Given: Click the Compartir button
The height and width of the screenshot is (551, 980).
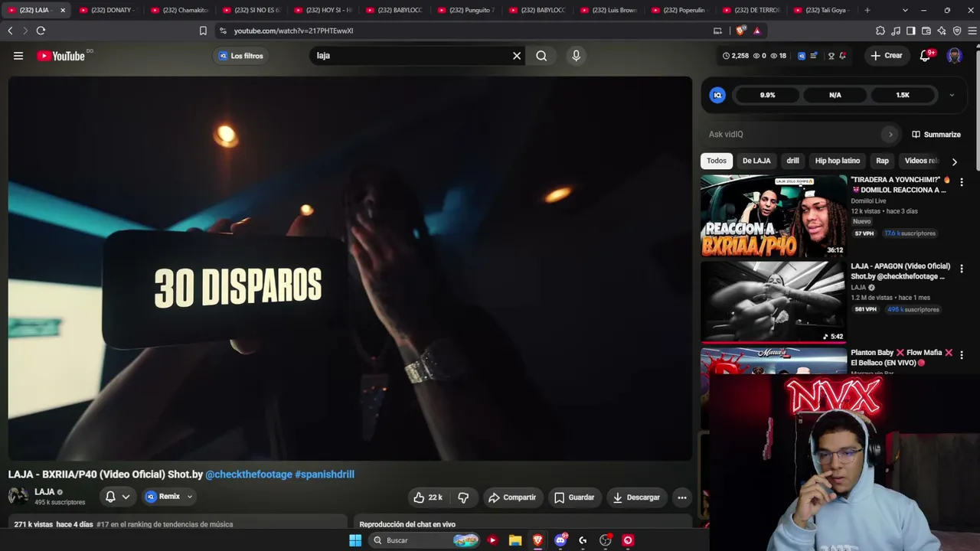Looking at the screenshot, I should (512, 497).
